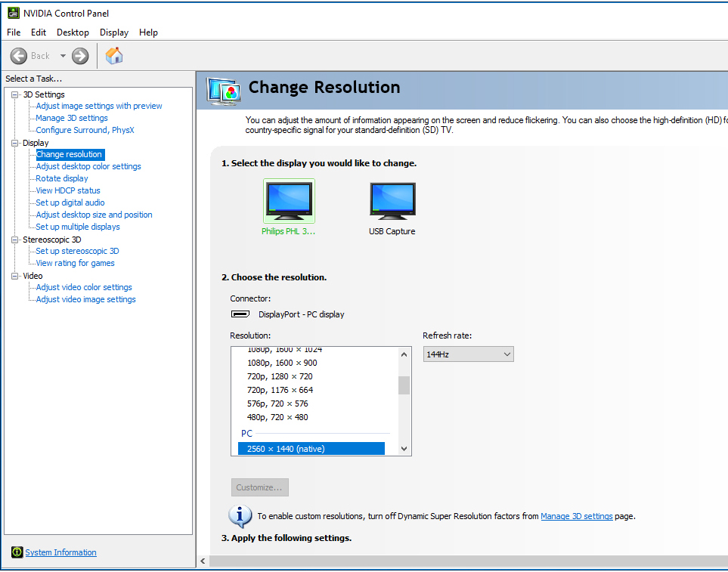Select Set up multiple displays task
Screen dimensions: 728x572
pos(78,227)
